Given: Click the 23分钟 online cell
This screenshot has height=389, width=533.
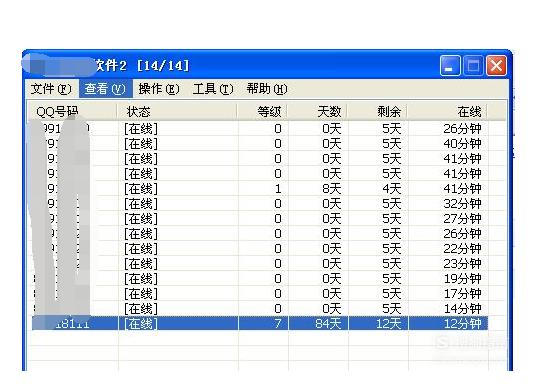Looking at the screenshot, I should click(462, 264).
